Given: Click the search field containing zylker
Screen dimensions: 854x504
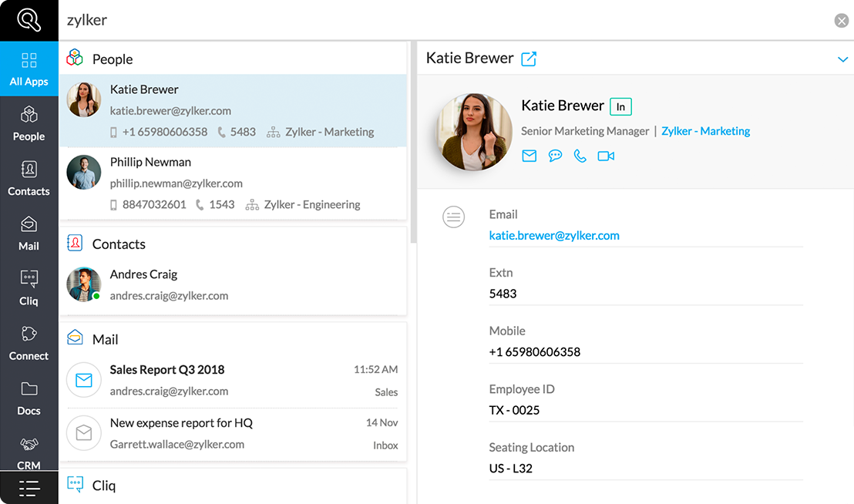Looking at the screenshot, I should click(x=444, y=20).
